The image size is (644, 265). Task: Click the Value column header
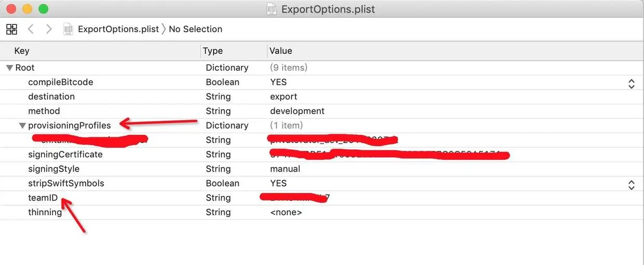coord(281,51)
